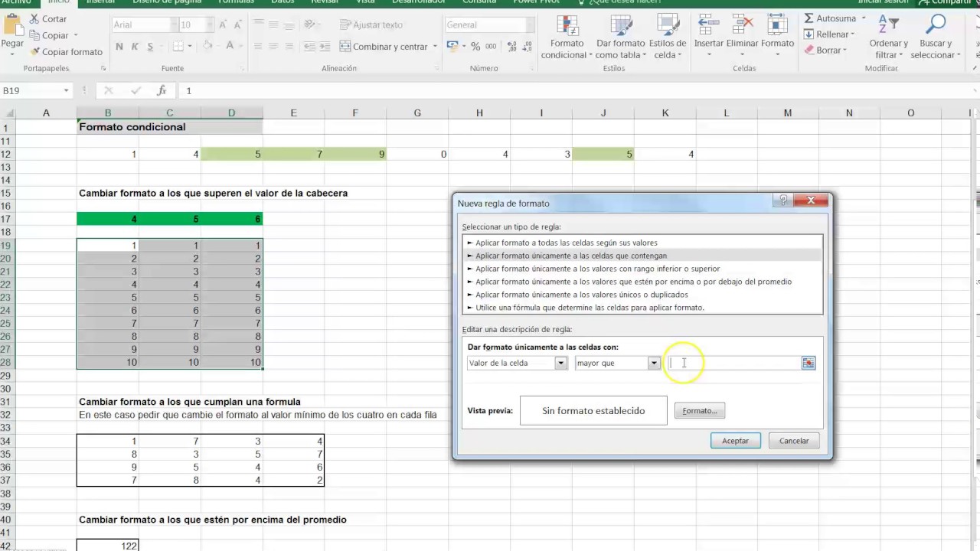Open the Datos ribbon tab

point(283,2)
